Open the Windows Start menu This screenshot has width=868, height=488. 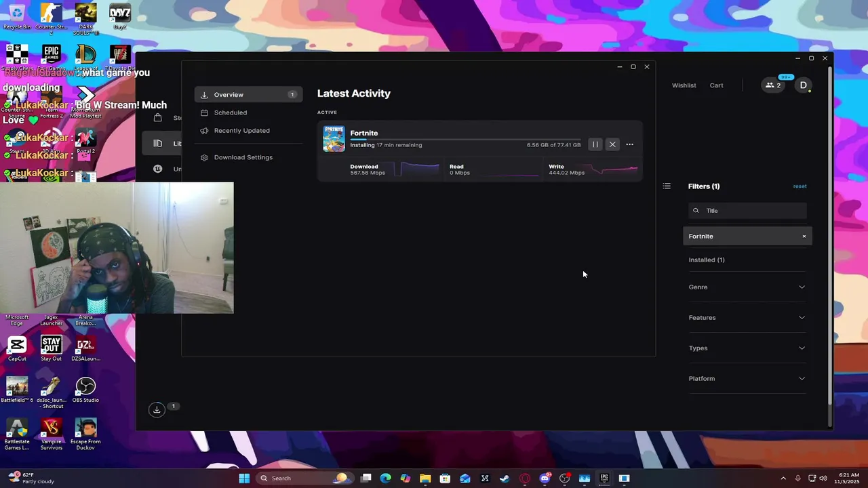244,479
